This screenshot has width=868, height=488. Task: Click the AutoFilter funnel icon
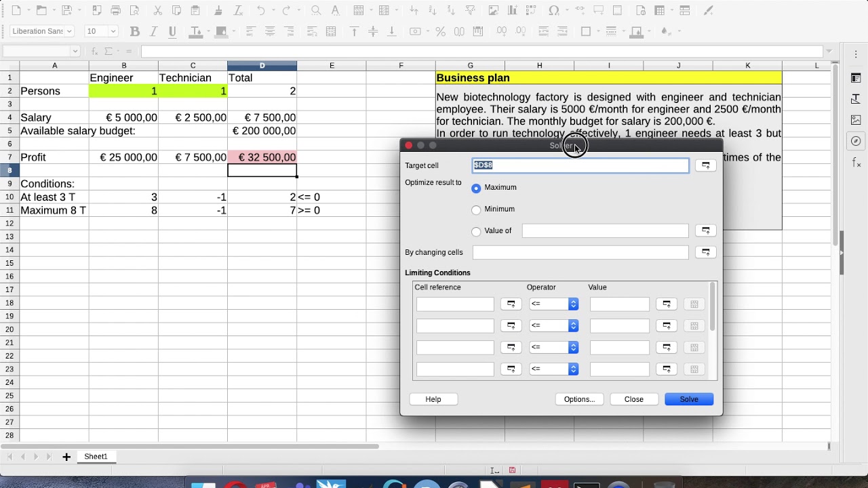coord(470,11)
